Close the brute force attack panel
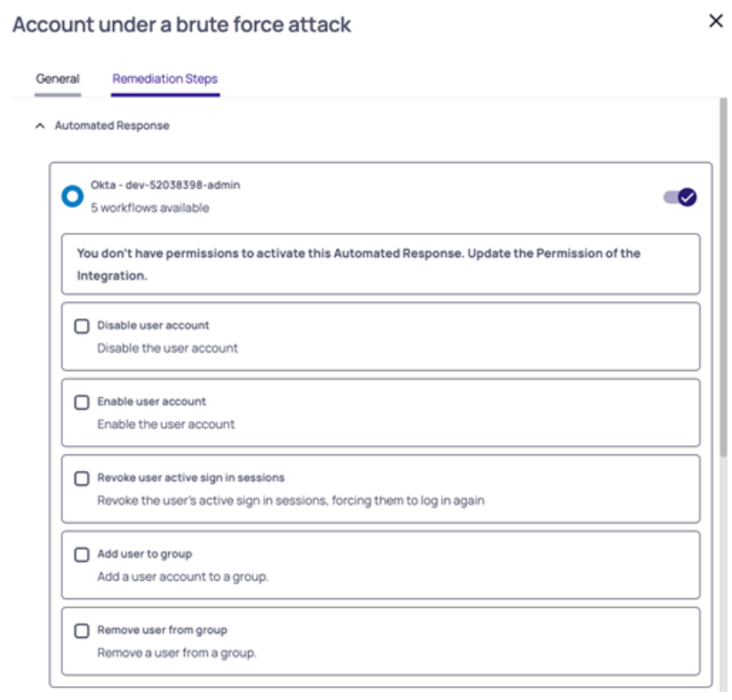 715,23
